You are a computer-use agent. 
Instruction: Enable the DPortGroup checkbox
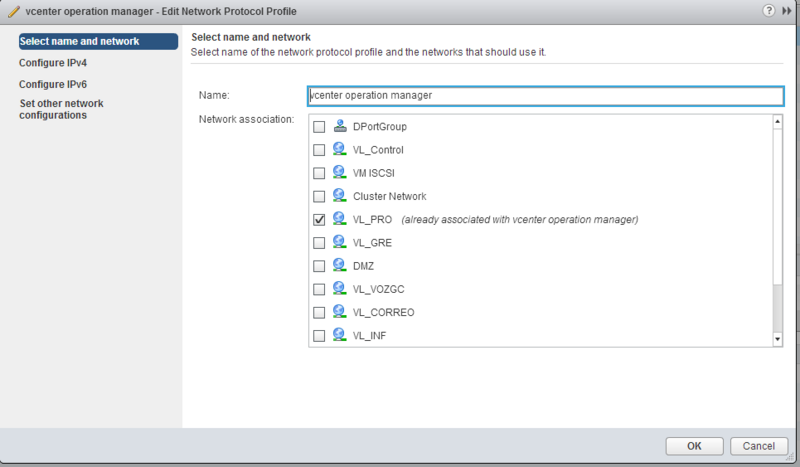(319, 127)
